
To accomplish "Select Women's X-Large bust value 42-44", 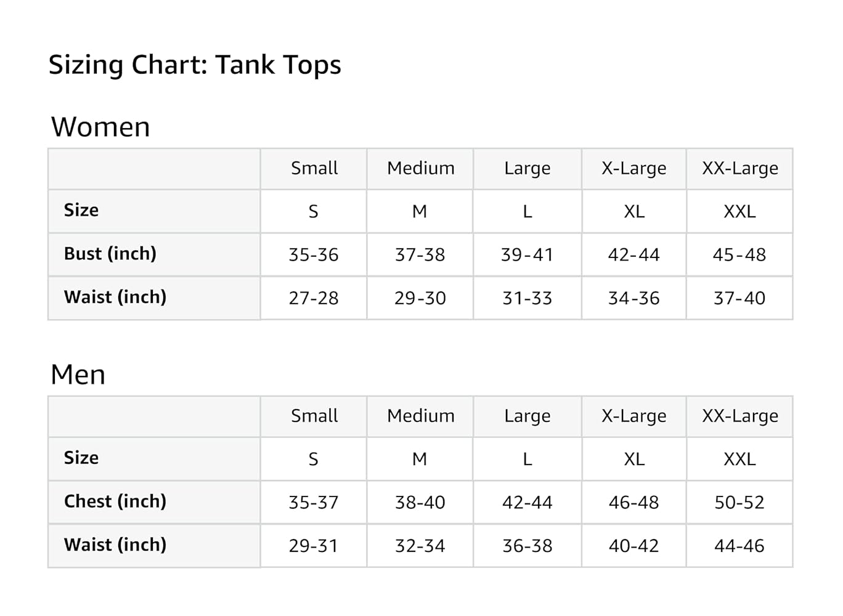I will 633,255.
